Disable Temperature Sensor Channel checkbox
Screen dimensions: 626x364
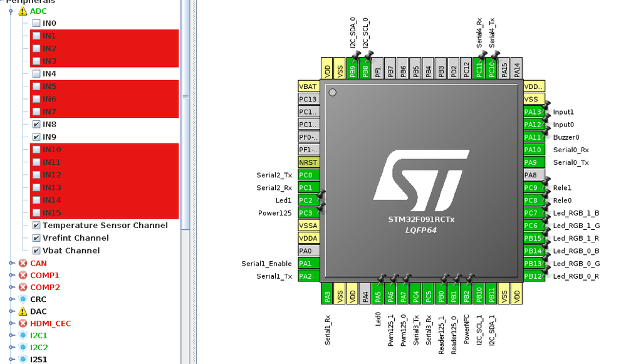click(x=36, y=225)
